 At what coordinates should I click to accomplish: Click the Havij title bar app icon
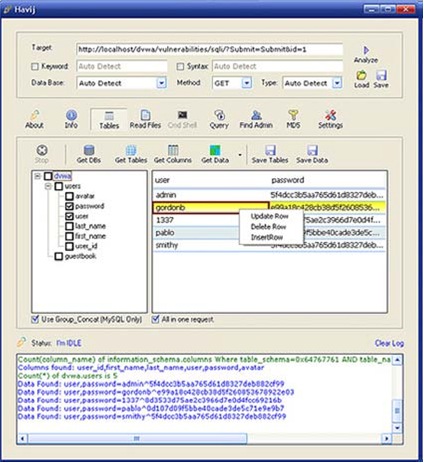pos(7,9)
